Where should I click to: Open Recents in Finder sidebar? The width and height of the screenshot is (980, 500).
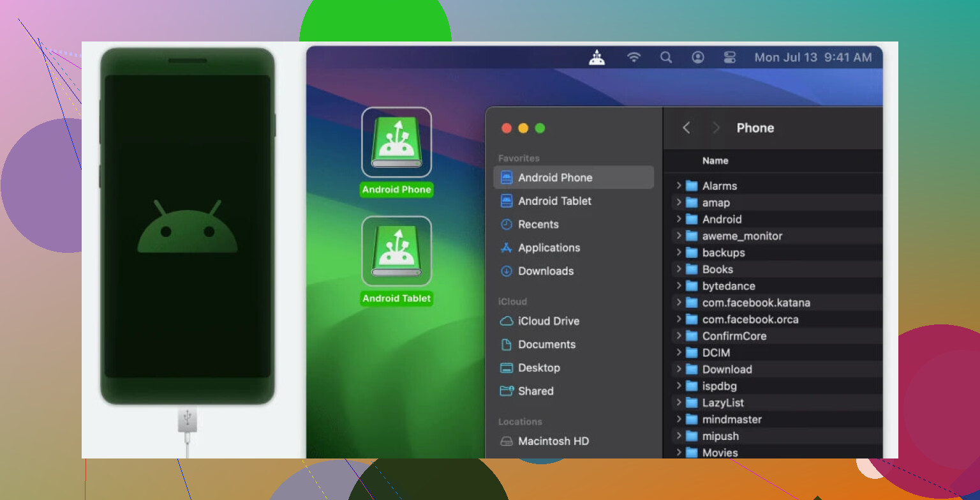[x=574, y=224]
